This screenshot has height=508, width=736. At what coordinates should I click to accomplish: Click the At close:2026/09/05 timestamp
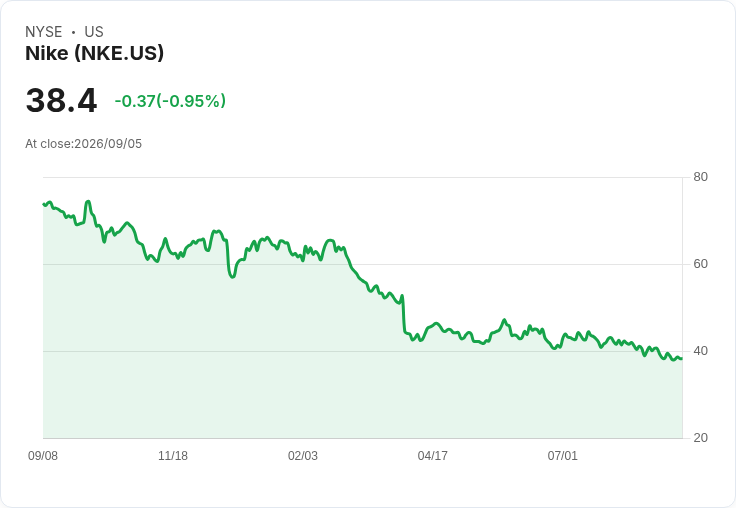click(x=84, y=144)
